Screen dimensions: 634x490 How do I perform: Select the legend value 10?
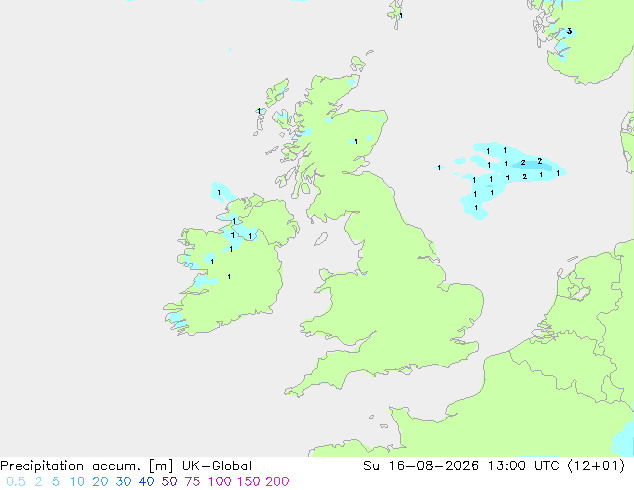77,482
